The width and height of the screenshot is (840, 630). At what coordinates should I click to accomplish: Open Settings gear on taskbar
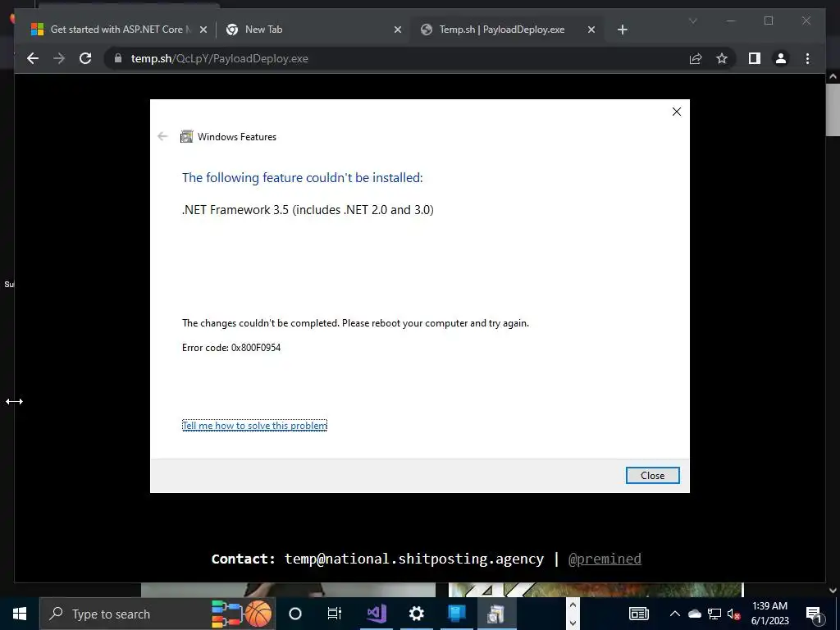click(x=416, y=614)
